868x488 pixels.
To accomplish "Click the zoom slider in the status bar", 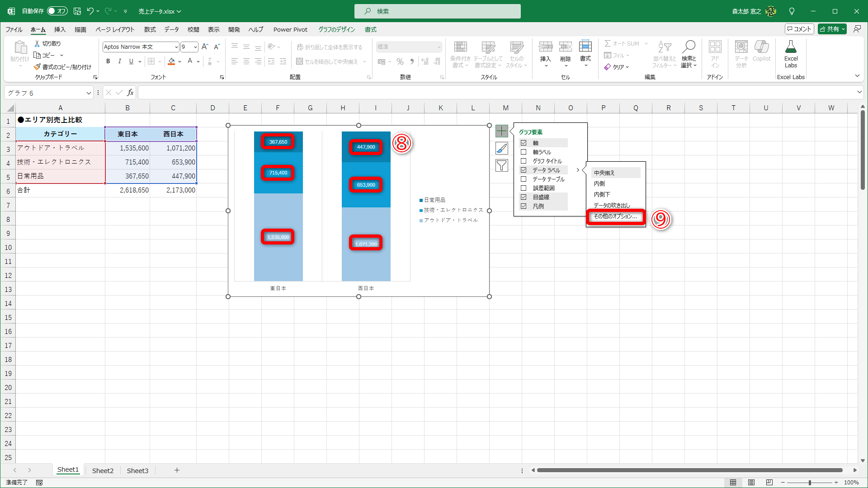I will pyautogui.click(x=809, y=483).
